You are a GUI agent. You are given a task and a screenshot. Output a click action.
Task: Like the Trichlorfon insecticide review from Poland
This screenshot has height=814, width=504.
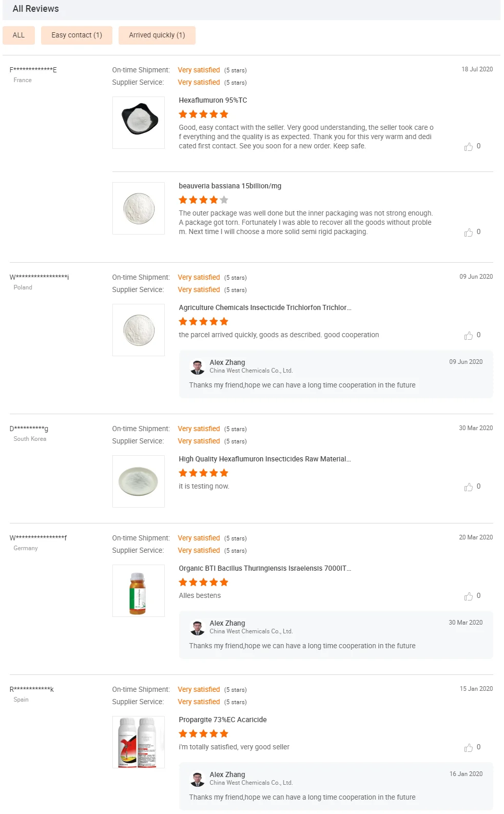tap(469, 336)
